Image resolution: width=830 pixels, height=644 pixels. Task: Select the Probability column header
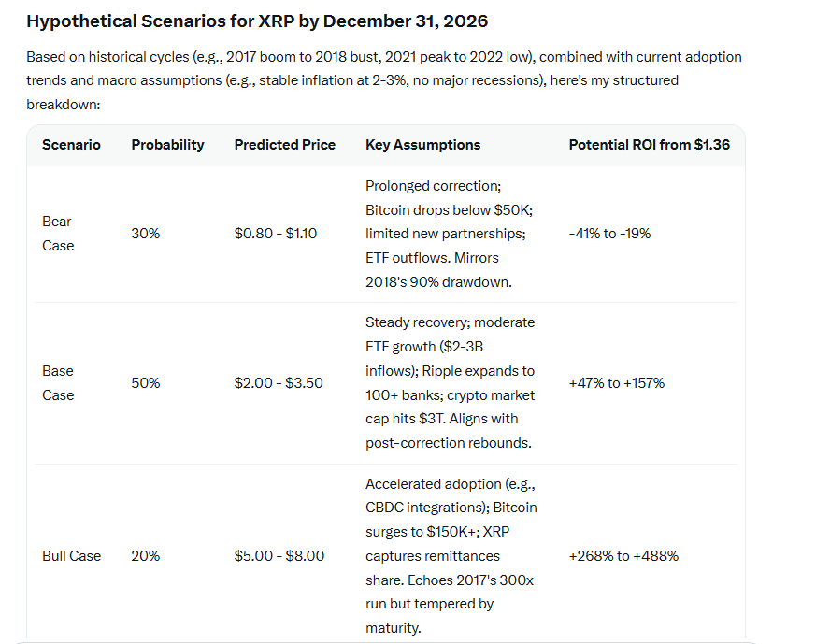pyautogui.click(x=167, y=145)
